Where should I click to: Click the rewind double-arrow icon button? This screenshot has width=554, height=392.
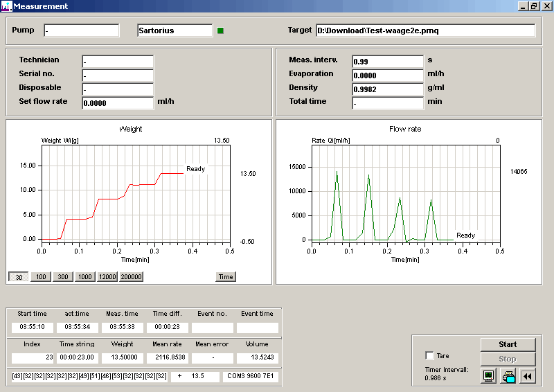point(528,376)
